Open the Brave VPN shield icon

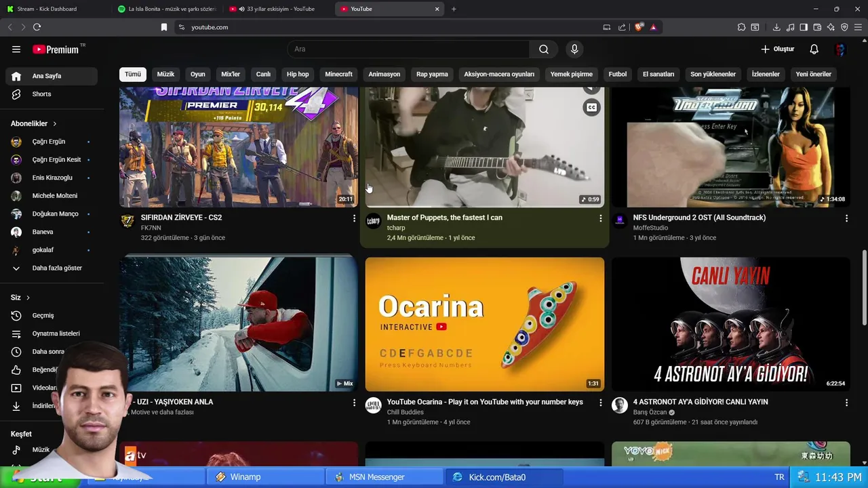click(844, 27)
